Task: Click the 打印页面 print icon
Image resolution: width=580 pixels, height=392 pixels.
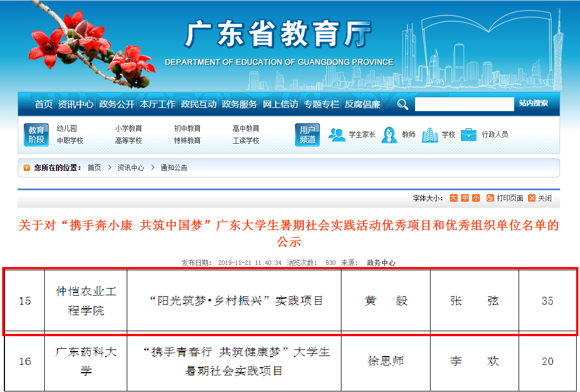Action: coord(490,198)
